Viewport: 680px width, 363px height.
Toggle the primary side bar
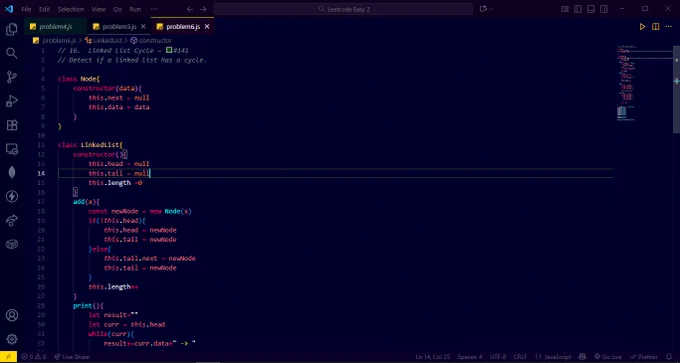tap(578, 9)
